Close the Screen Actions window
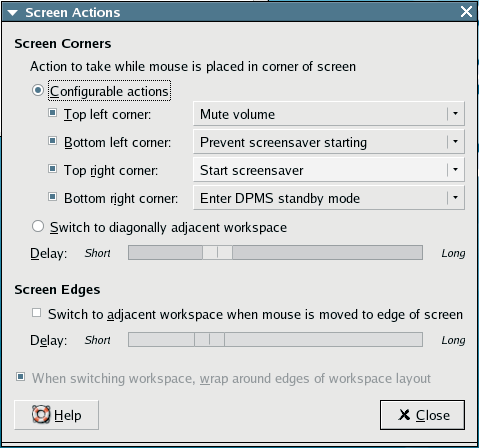The image size is (479, 448). 466,12
